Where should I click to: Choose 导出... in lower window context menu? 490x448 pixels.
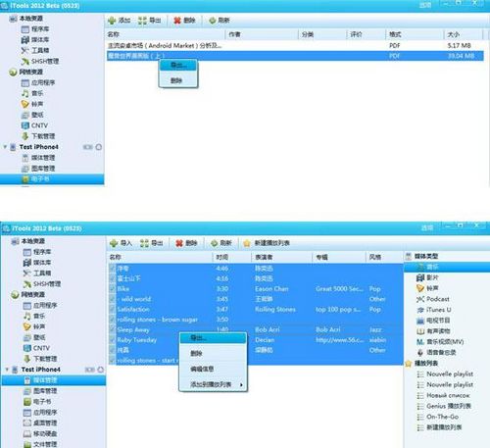pos(213,338)
